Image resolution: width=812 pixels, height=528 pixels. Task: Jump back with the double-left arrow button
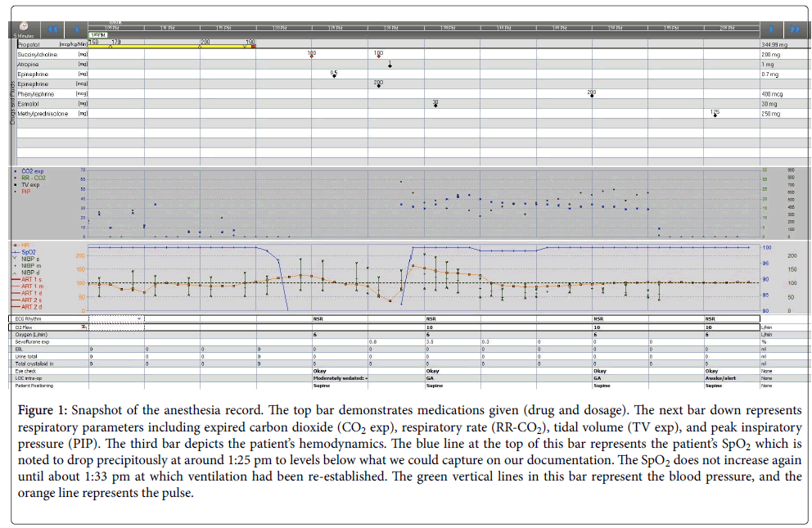pyautogui.click(x=52, y=29)
